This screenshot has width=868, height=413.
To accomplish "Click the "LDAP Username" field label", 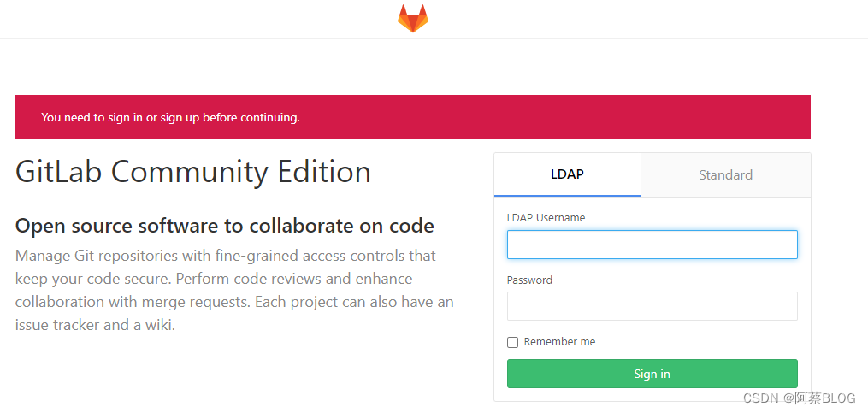I will pos(546,218).
